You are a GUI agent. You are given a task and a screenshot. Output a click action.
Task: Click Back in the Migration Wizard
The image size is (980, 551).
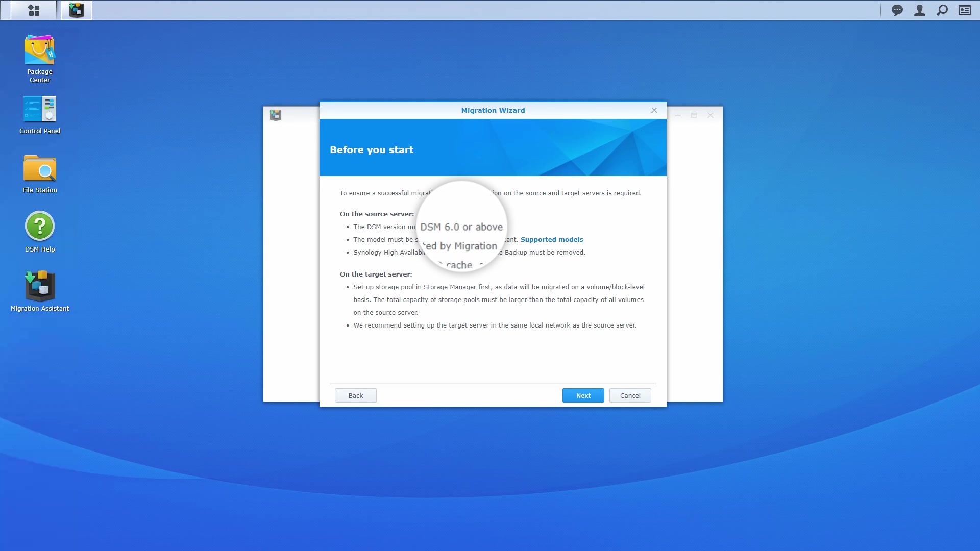pos(355,395)
